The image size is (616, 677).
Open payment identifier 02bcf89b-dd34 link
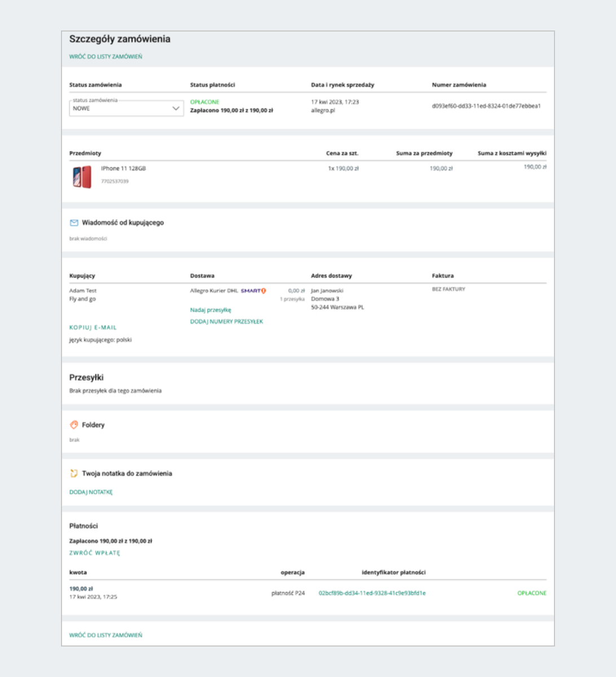point(372,593)
